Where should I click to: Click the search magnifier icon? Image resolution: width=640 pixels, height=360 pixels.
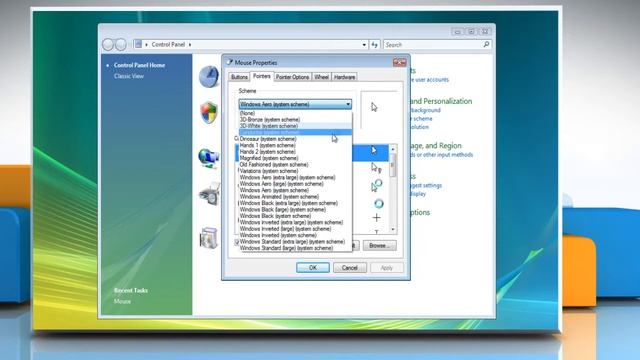coord(486,44)
